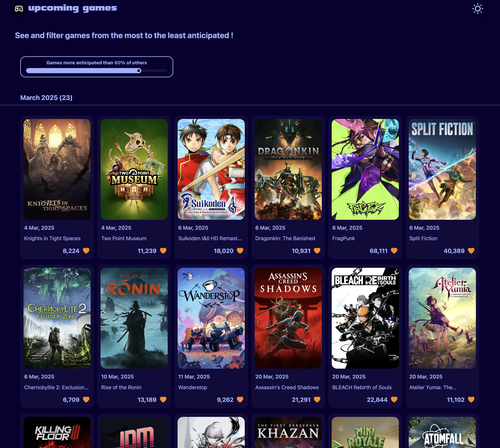The width and height of the screenshot is (500, 448).
Task: Click the Knights in Tight Spaces title
Action: [x=52, y=238]
